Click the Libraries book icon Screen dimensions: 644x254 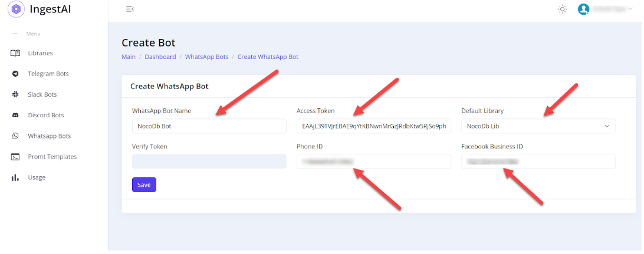pos(15,53)
